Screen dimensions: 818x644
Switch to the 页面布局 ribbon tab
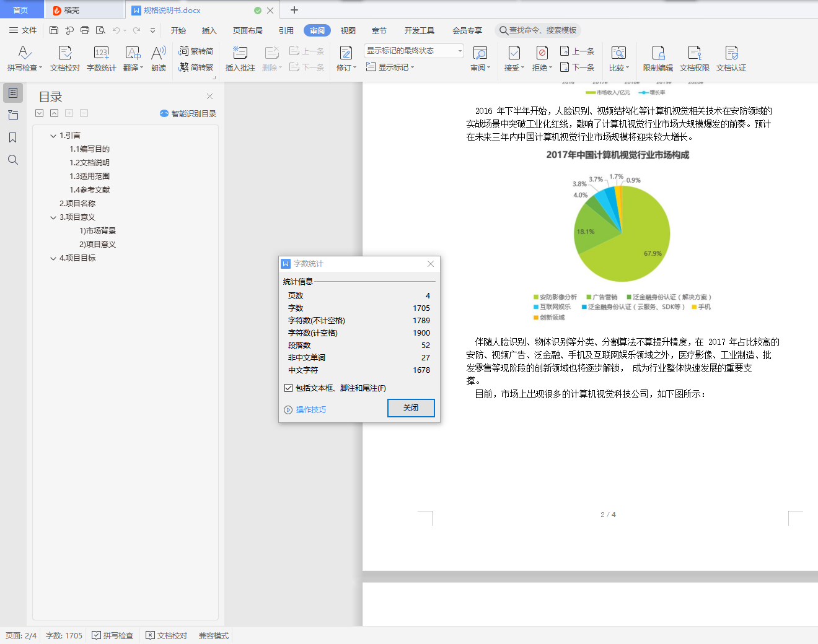click(x=248, y=30)
